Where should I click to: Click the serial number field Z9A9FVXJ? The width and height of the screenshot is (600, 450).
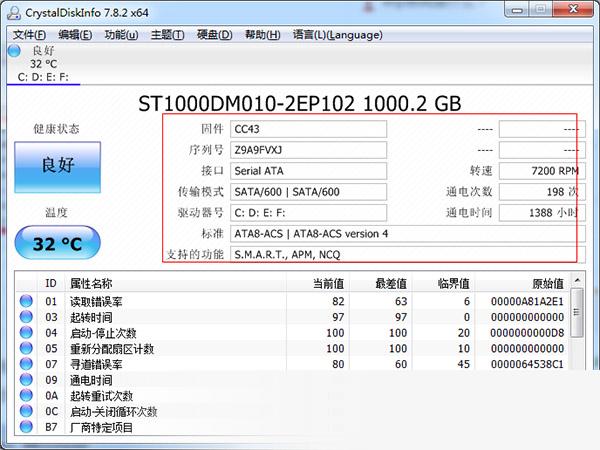(x=308, y=150)
